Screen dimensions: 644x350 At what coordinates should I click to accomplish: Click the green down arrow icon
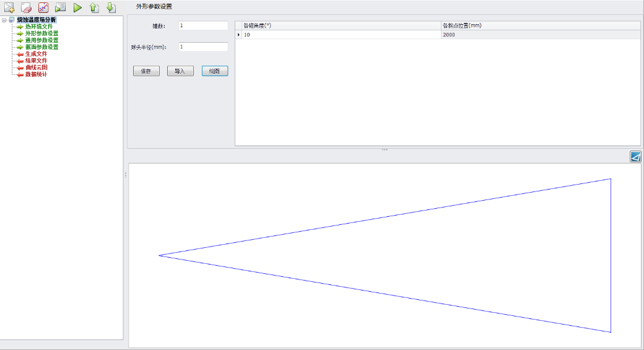point(110,8)
